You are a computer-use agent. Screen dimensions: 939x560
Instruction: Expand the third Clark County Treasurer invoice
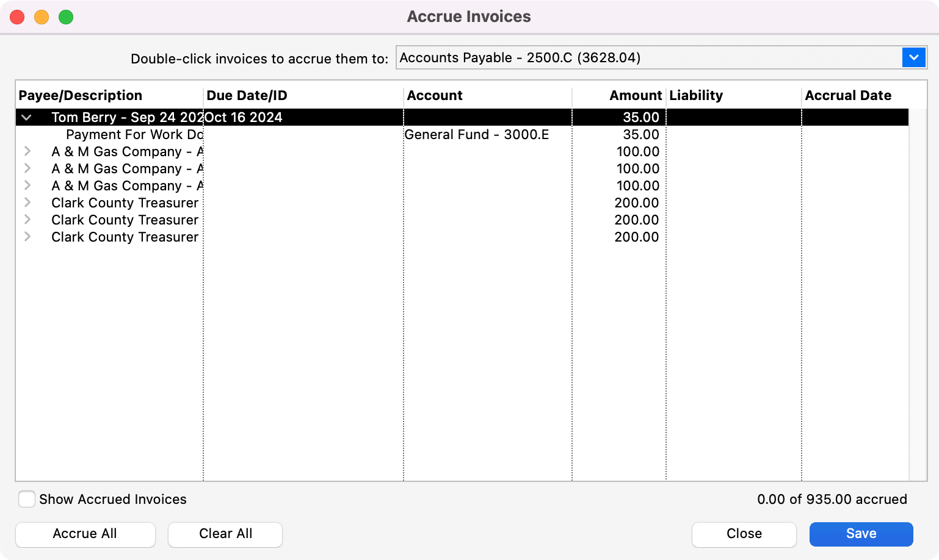pyautogui.click(x=27, y=237)
